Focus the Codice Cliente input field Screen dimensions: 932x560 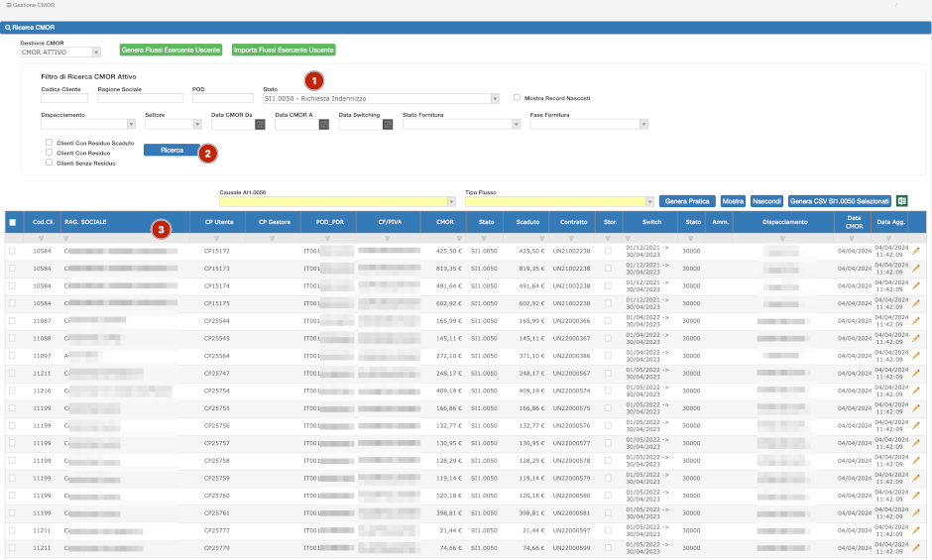(x=64, y=98)
